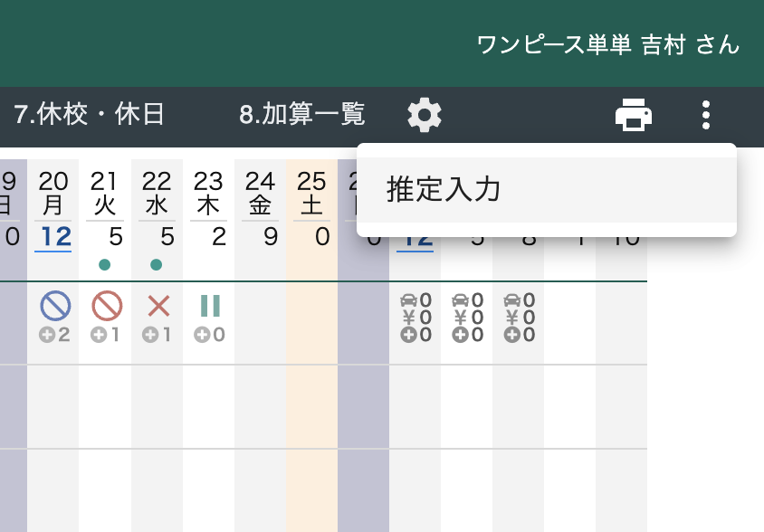Click the blue prohibited icon under Monday 20
The height and width of the screenshot is (532, 764).
(55, 306)
